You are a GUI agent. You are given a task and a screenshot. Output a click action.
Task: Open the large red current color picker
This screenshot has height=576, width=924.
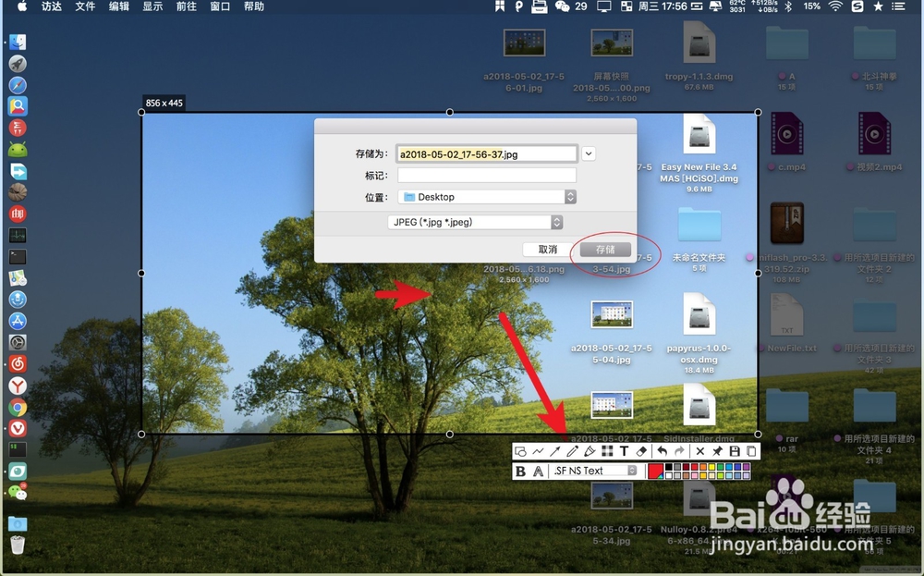pyautogui.click(x=655, y=471)
